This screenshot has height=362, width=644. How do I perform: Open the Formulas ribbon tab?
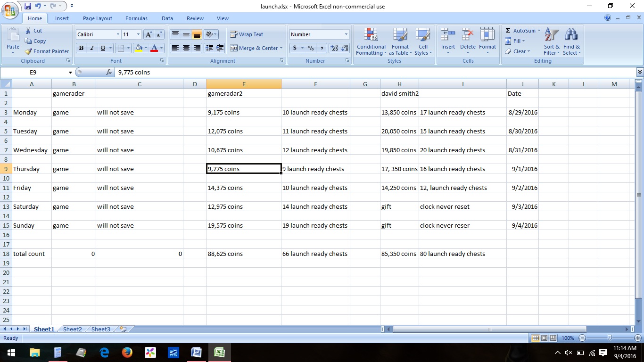pos(136,18)
